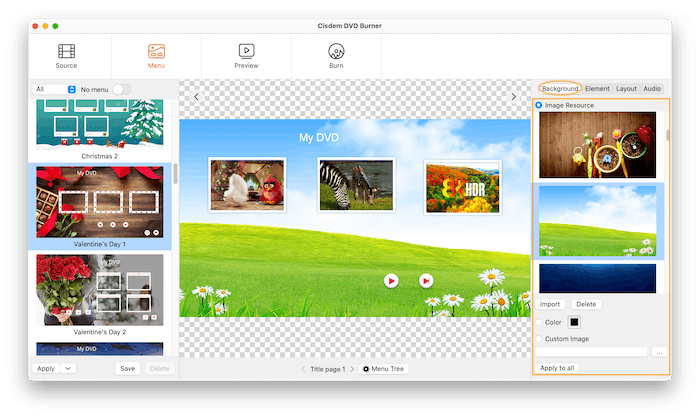Go to previous title page arrow
The image size is (700, 418).
tap(303, 369)
